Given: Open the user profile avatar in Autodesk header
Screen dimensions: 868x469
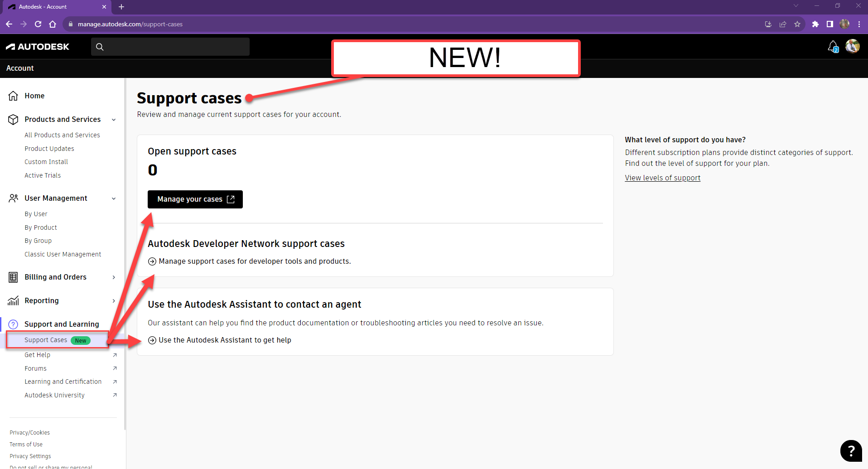Looking at the screenshot, I should [x=852, y=46].
